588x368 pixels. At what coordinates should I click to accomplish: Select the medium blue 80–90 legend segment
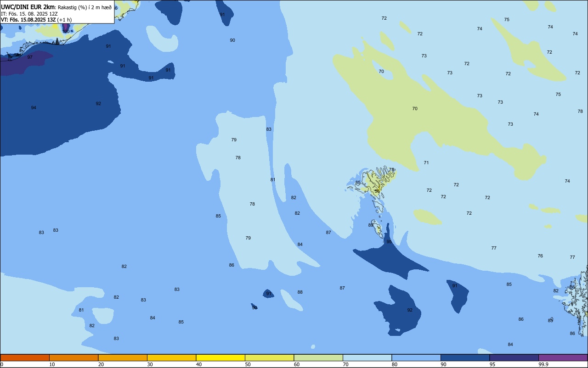pos(416,357)
